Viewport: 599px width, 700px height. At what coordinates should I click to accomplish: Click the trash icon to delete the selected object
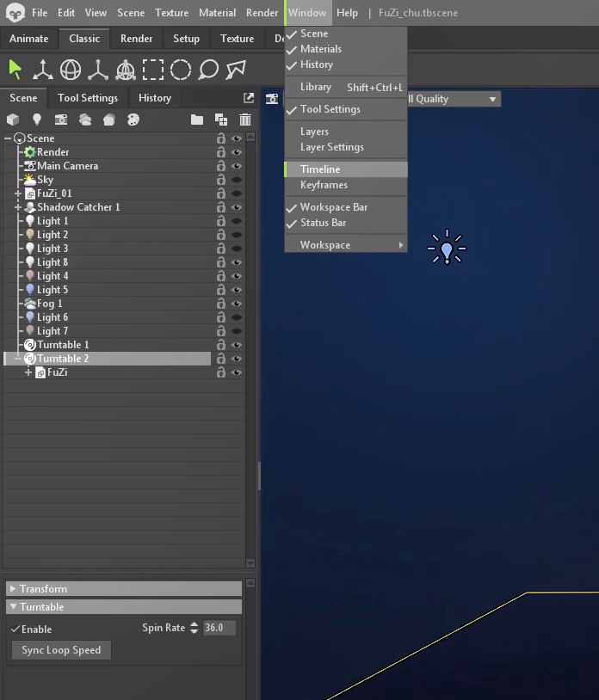click(x=245, y=120)
